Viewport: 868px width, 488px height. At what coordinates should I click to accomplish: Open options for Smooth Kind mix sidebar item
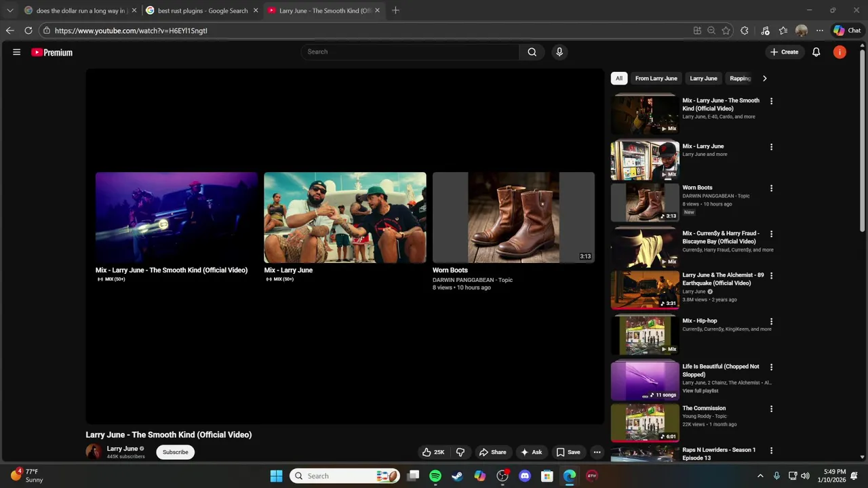[771, 101]
